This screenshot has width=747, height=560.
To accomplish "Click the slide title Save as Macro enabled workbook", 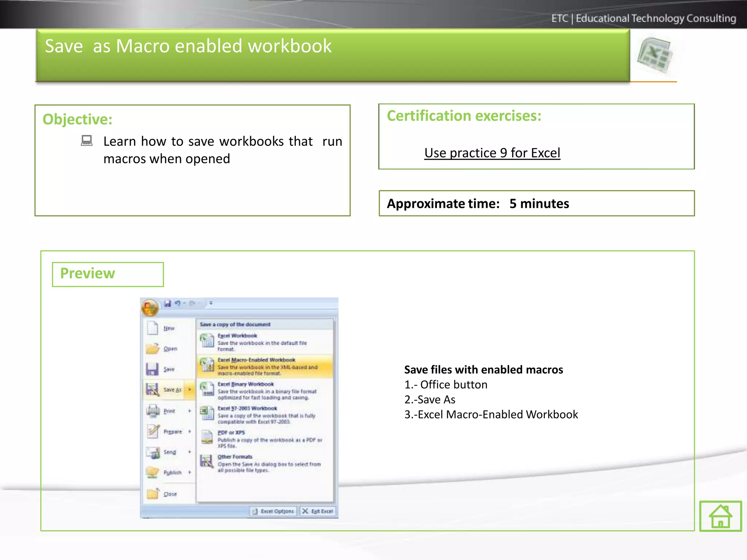I will tap(188, 46).
